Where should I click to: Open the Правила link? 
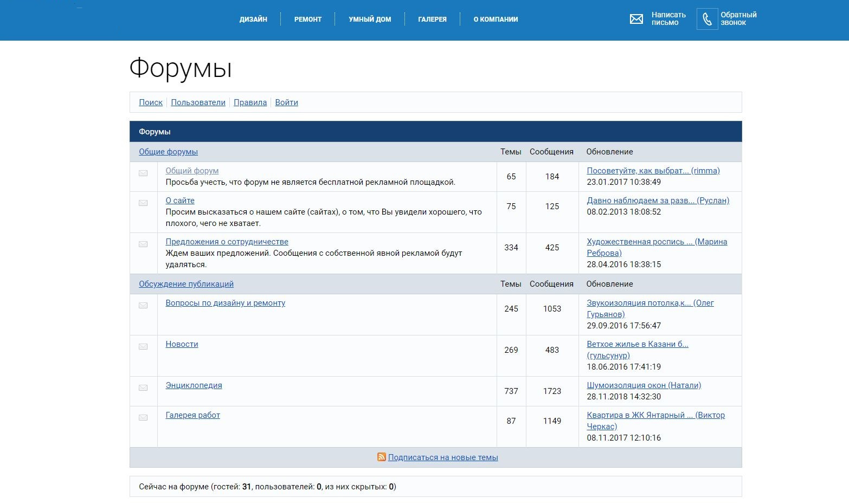[250, 102]
